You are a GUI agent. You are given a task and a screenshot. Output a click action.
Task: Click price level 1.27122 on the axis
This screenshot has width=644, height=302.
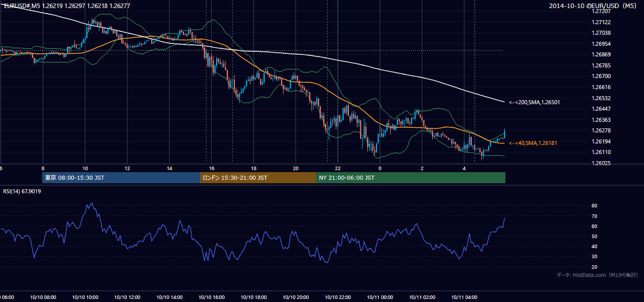tap(602, 22)
